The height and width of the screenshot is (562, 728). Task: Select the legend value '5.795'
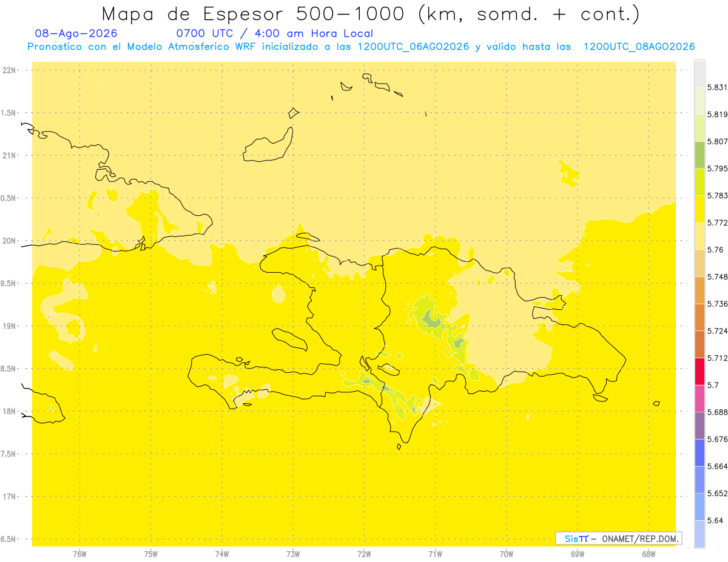pos(717,169)
